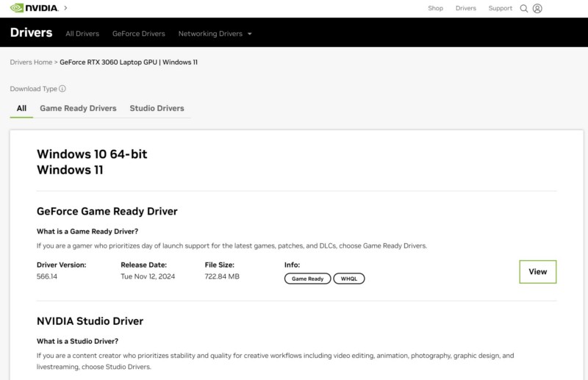Open the Shop link
This screenshot has width=588, height=380.
tap(435, 8)
